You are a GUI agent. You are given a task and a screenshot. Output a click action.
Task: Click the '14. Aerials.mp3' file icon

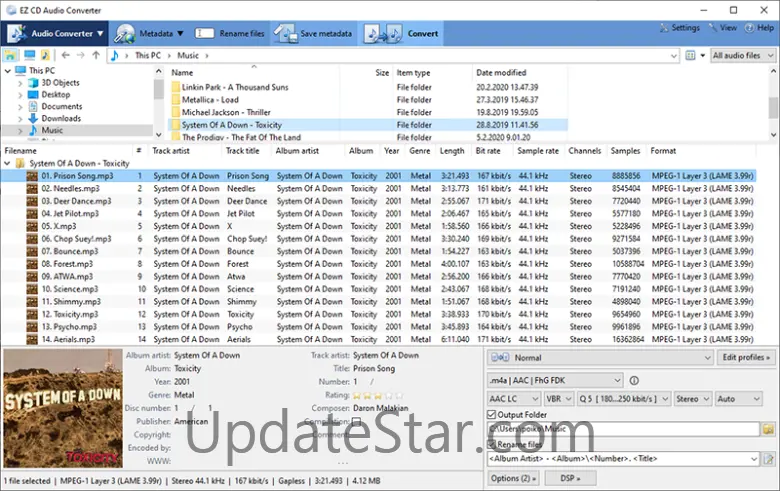32,339
